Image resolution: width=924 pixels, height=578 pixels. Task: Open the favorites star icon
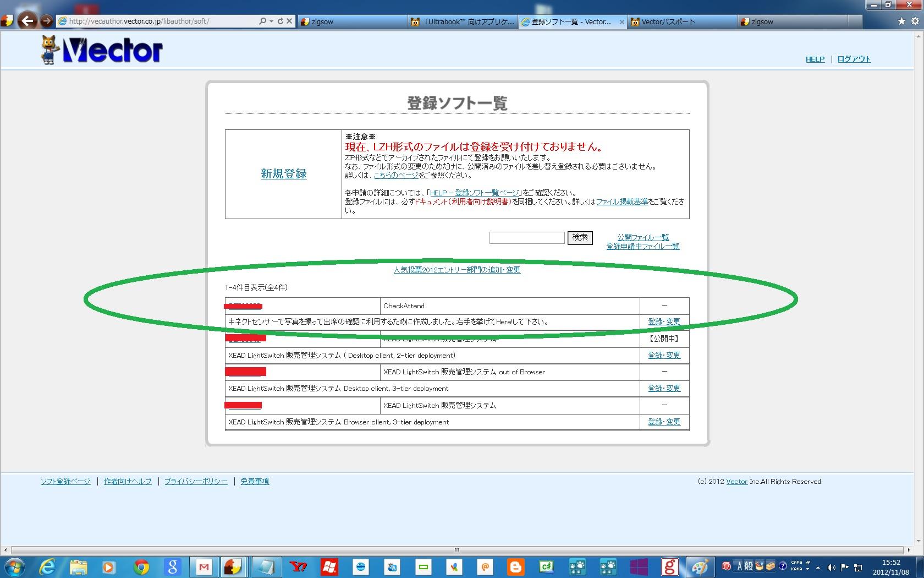pos(901,21)
